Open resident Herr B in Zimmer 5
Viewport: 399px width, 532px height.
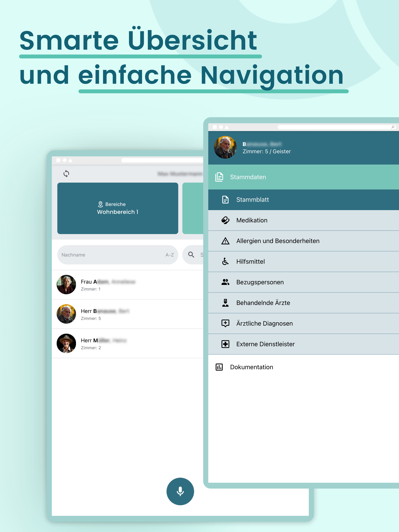tap(128, 314)
